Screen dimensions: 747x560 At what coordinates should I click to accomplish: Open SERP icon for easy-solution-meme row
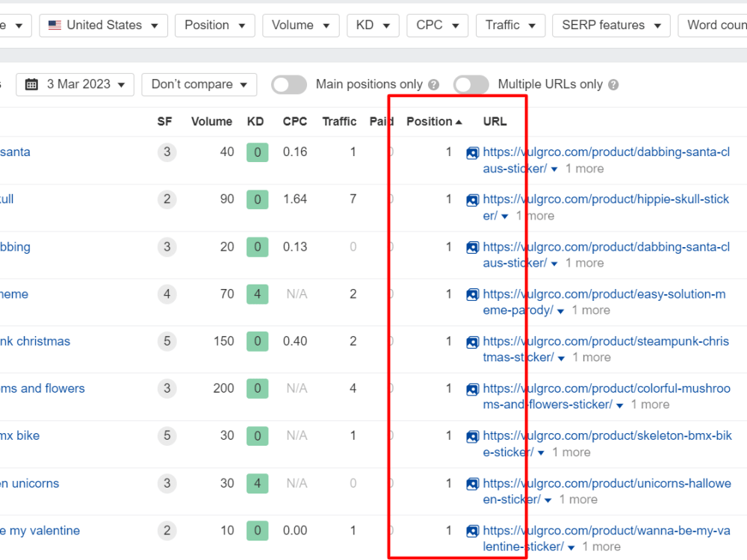point(472,295)
